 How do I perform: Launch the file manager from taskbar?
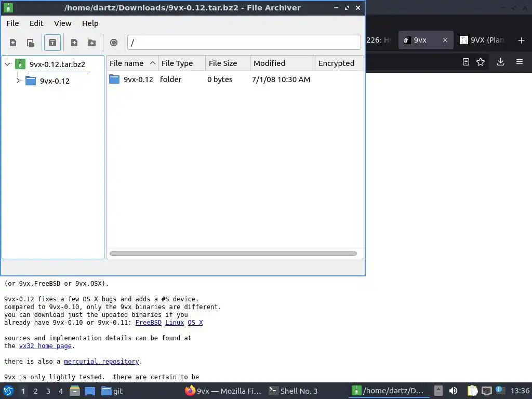[x=75, y=391]
